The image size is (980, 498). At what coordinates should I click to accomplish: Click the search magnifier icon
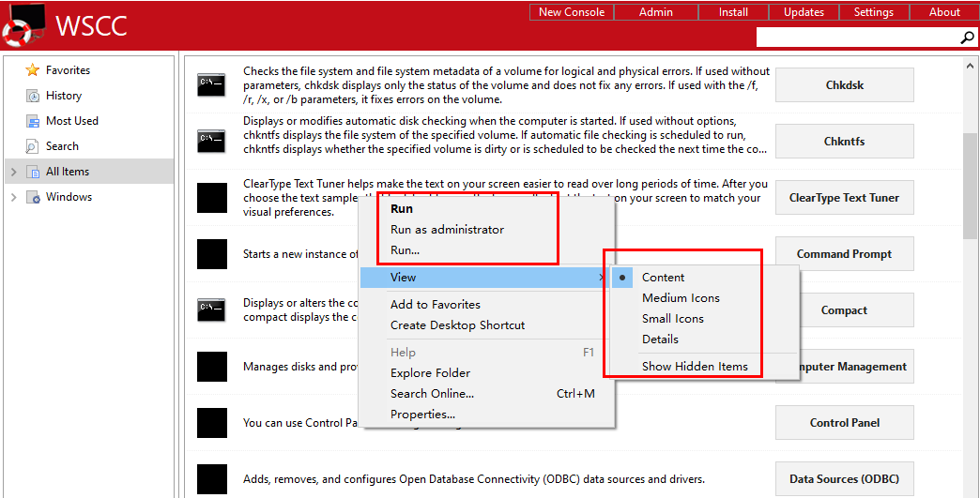point(966,38)
